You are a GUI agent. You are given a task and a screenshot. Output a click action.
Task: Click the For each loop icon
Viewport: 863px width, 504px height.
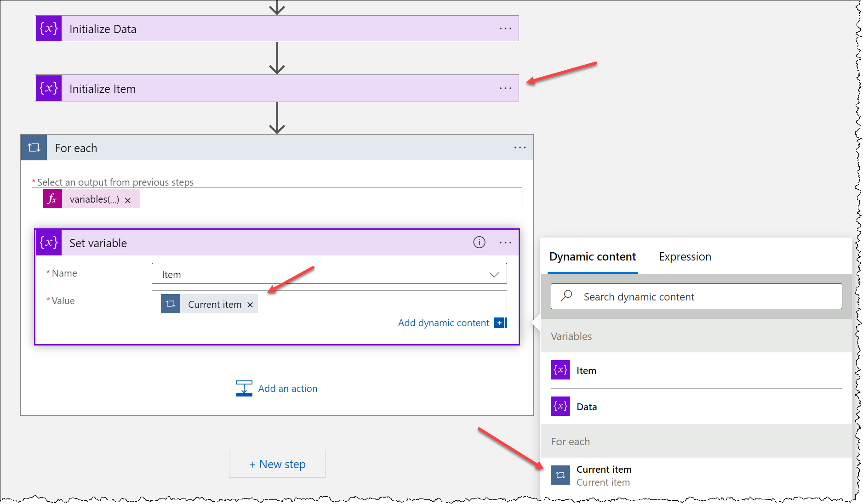[x=34, y=147]
